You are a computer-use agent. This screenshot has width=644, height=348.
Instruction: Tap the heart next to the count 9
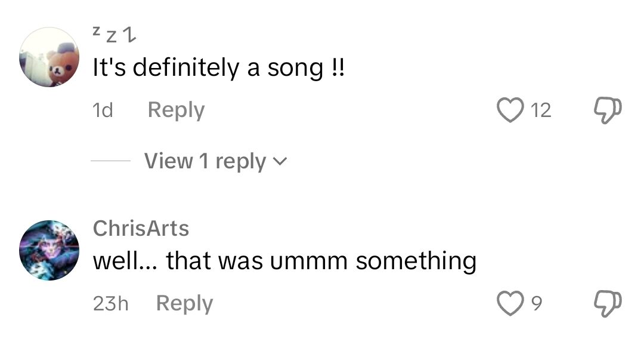coord(511,303)
